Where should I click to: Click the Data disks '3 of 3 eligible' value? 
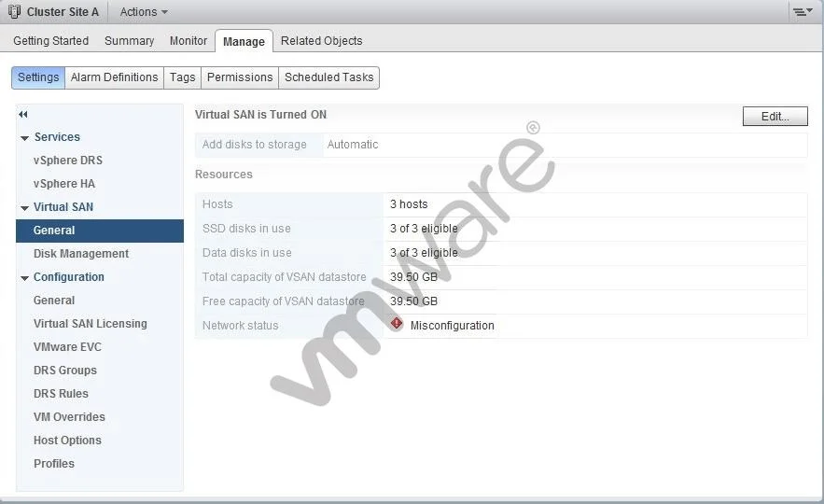(424, 253)
